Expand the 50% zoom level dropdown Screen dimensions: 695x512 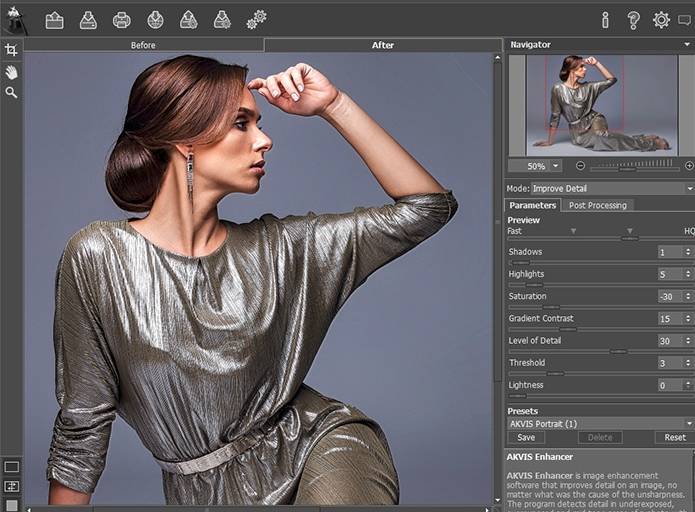(556, 166)
